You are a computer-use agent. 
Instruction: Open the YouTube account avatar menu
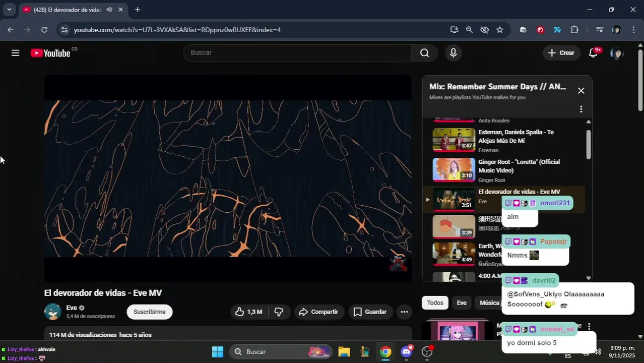(617, 53)
